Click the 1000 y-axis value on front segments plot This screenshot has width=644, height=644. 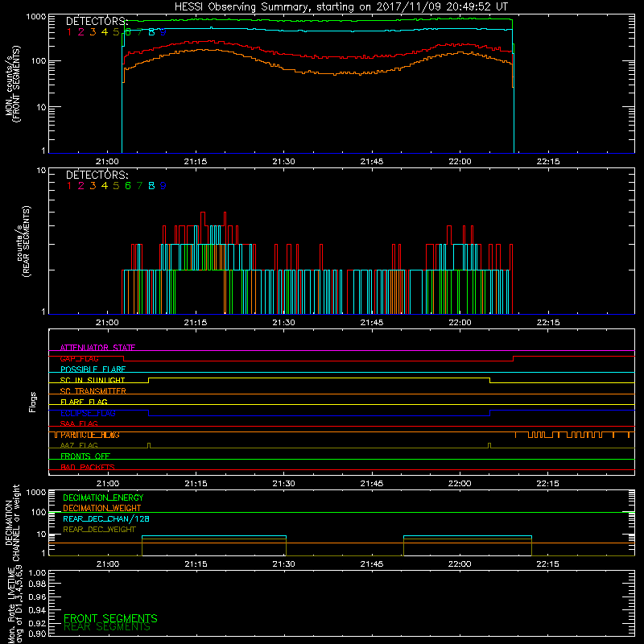[35, 17]
